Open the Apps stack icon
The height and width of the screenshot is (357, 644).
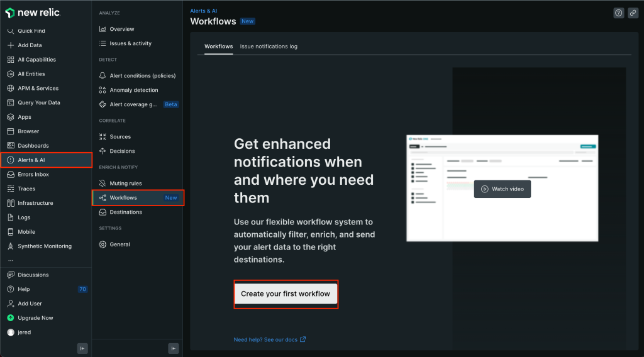(x=11, y=117)
